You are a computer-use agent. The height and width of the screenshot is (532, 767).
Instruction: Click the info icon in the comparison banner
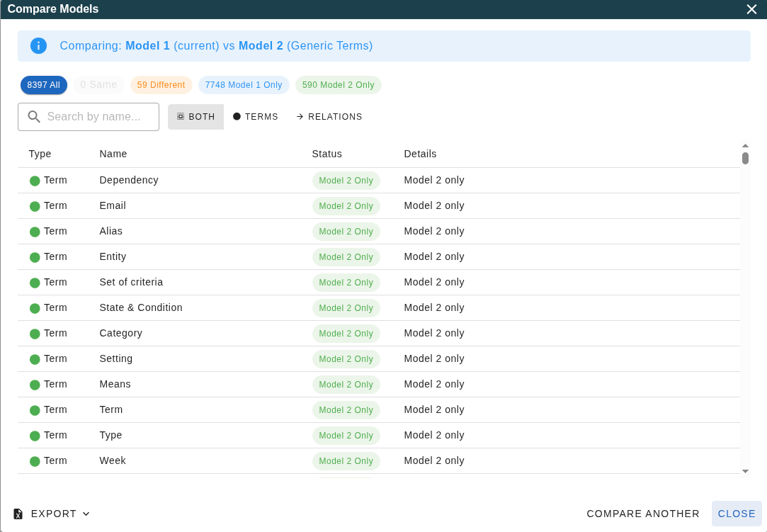coord(38,46)
